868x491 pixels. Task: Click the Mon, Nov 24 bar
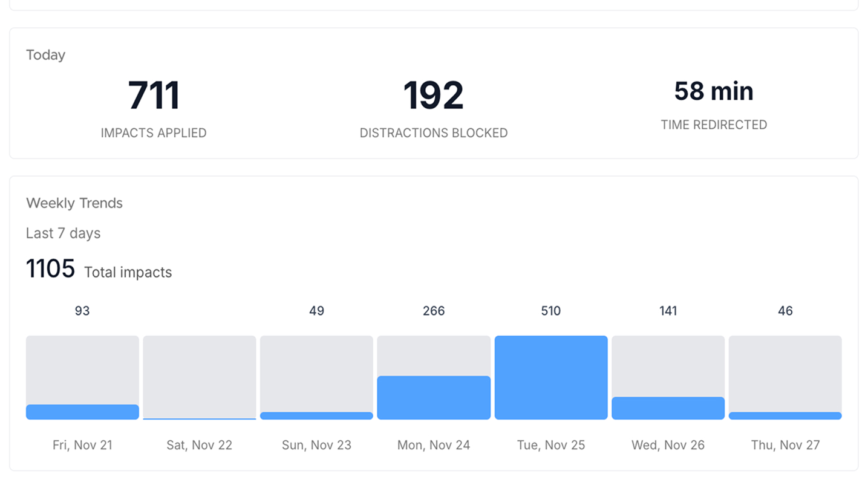pyautogui.click(x=433, y=377)
